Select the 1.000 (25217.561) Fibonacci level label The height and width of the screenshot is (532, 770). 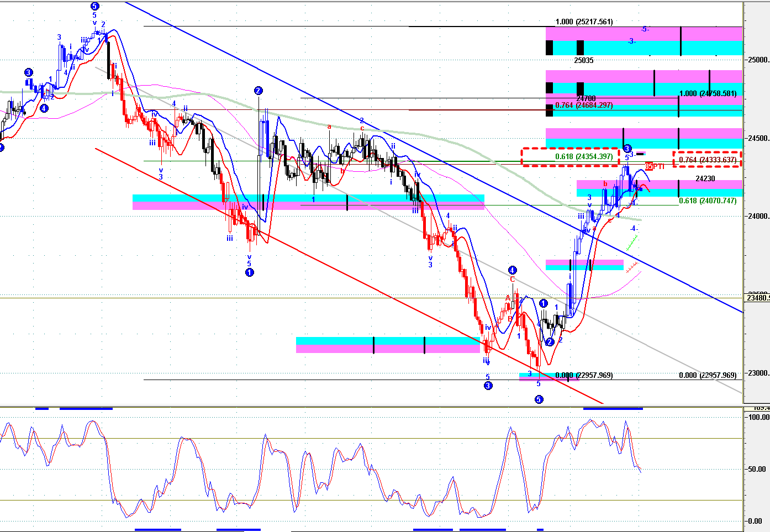[584, 22]
